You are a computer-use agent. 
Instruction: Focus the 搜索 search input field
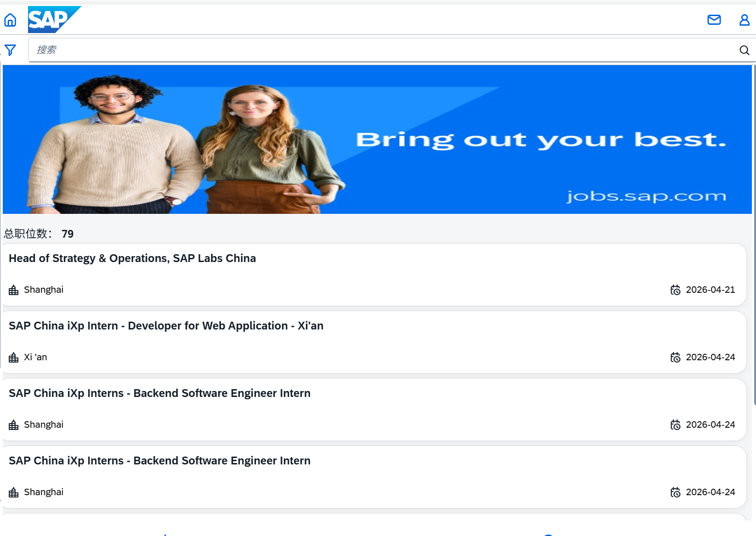tap(381, 50)
